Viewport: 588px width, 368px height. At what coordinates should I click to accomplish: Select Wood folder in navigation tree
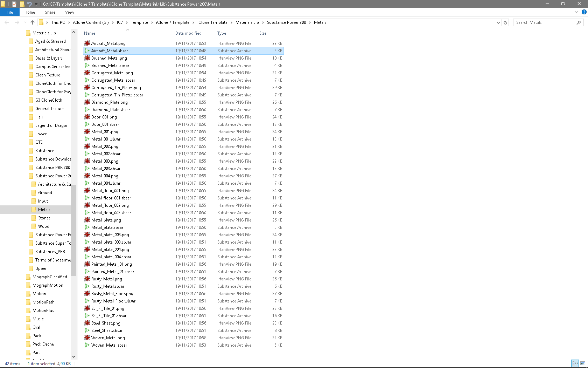(44, 226)
